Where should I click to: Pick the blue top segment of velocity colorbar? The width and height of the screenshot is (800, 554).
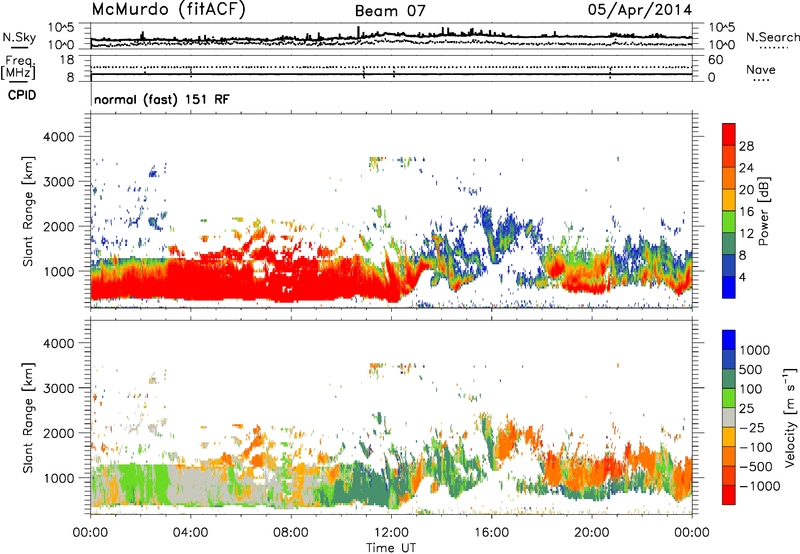click(x=729, y=340)
